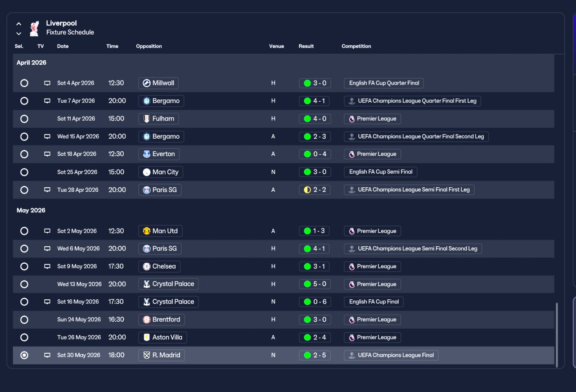
Task: Click the vertical scrollbar of fixture list
Action: point(557,335)
